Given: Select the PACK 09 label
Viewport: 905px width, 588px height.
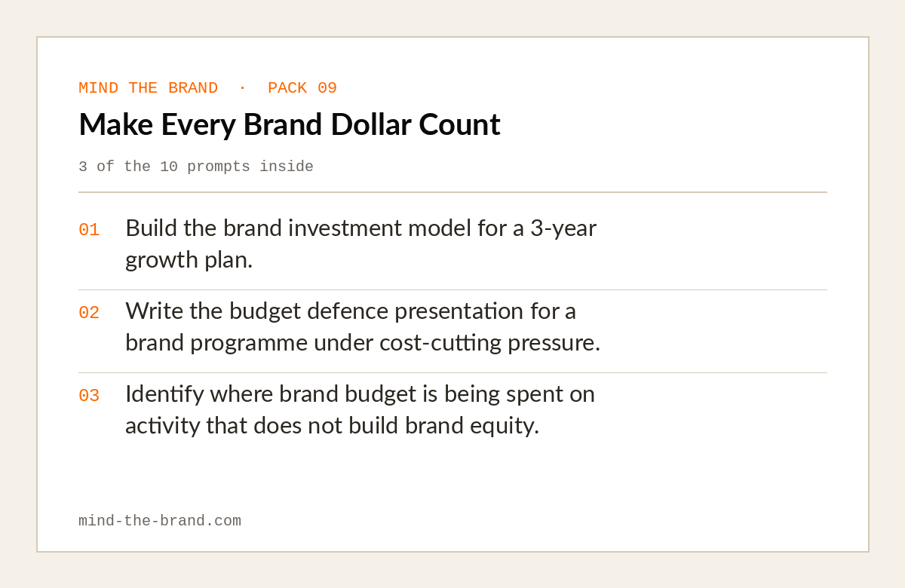Looking at the screenshot, I should pyautogui.click(x=302, y=88).
